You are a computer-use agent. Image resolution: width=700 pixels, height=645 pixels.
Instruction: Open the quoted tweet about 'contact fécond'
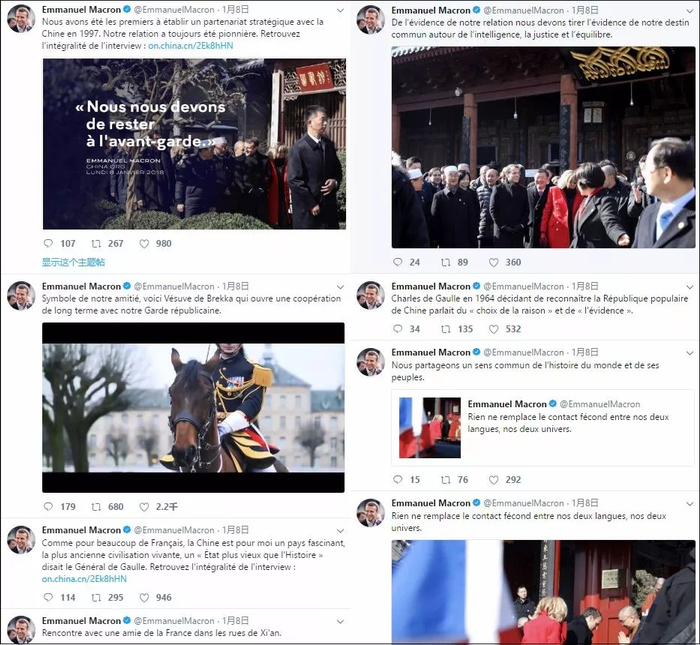coord(543,428)
